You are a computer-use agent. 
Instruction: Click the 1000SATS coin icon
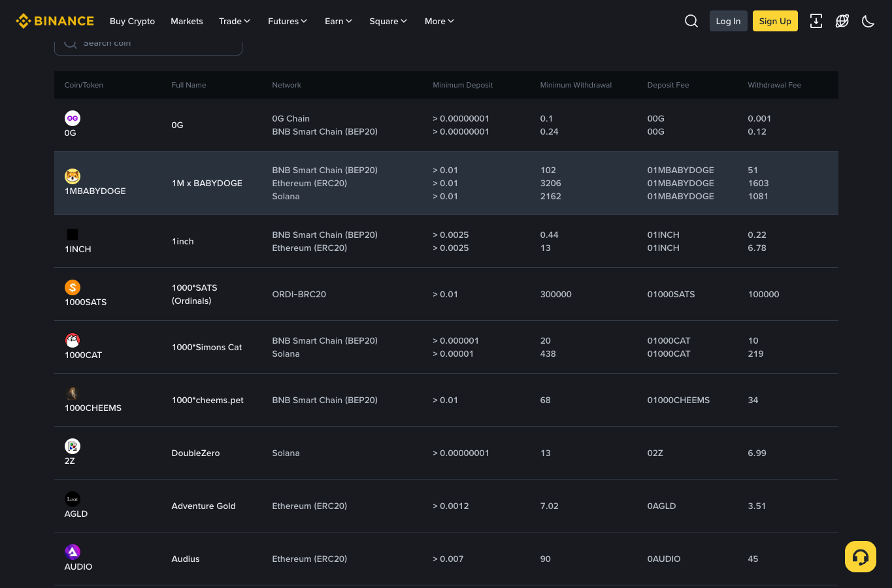coord(73,287)
